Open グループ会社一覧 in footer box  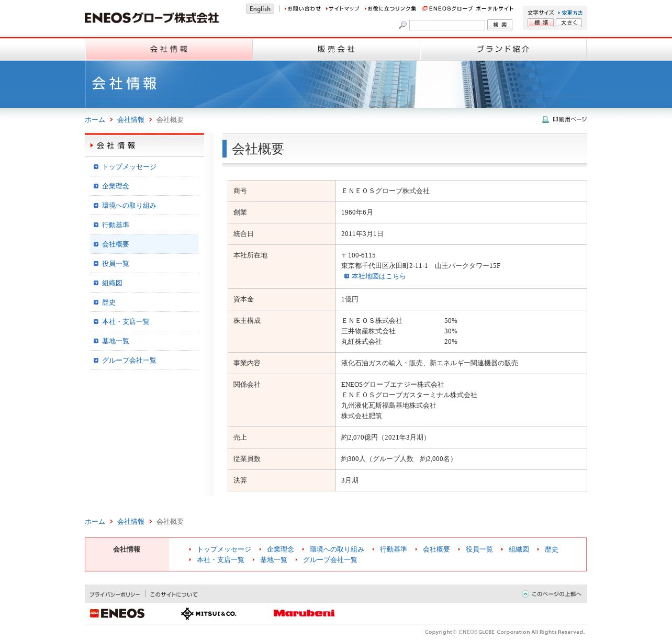coord(330,560)
